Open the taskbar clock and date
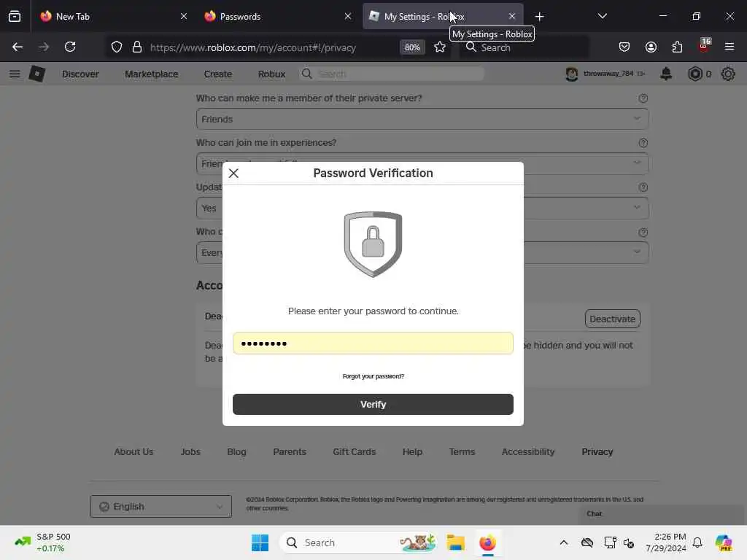 [x=666, y=542]
